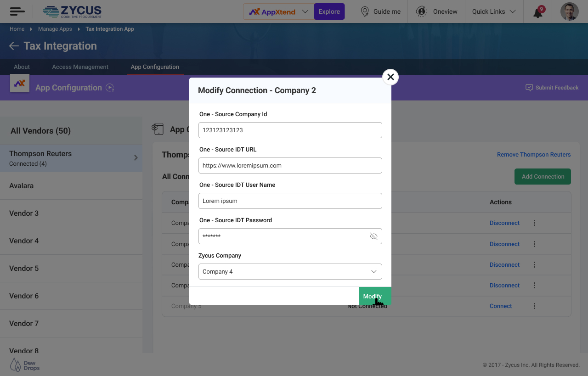Image resolution: width=588 pixels, height=376 pixels.
Task: Open the user profile avatar
Action: click(x=569, y=11)
